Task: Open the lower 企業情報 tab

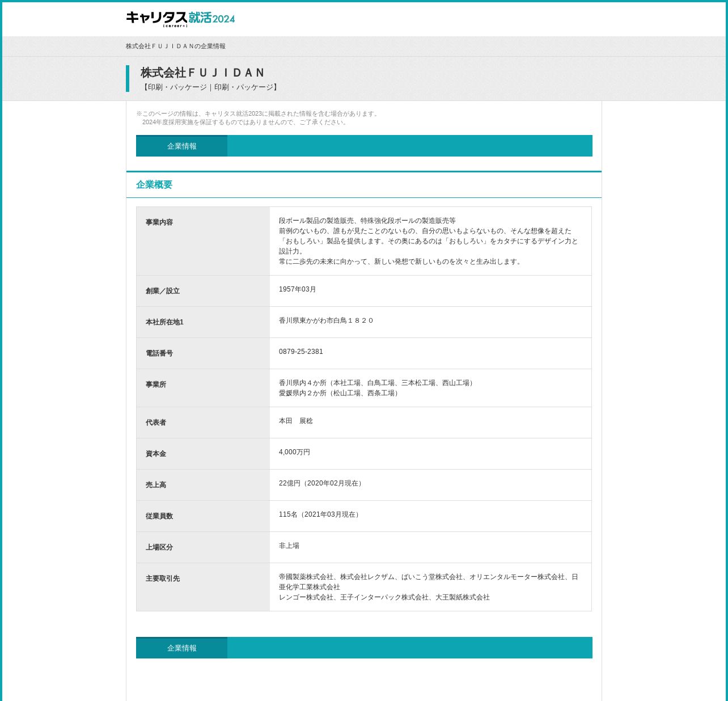Action: point(181,648)
